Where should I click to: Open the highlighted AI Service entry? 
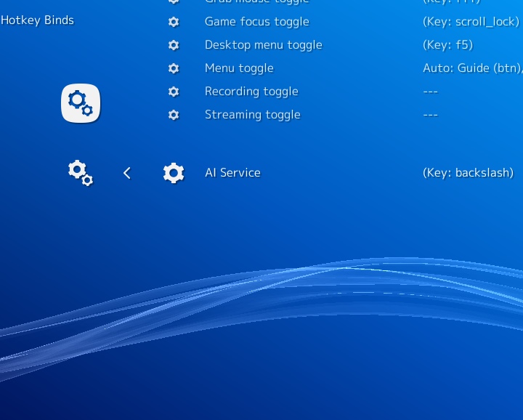pyautogui.click(x=232, y=173)
